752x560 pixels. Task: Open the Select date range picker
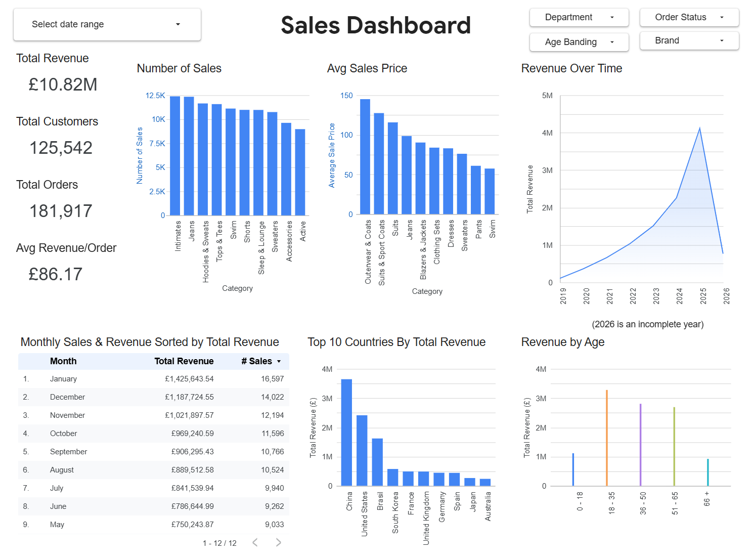tap(107, 24)
